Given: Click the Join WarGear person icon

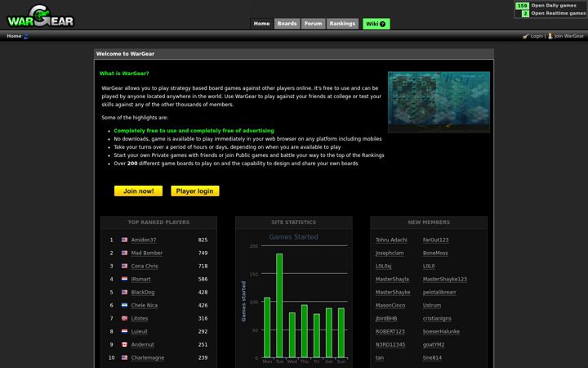Looking at the screenshot, I should click(x=550, y=36).
